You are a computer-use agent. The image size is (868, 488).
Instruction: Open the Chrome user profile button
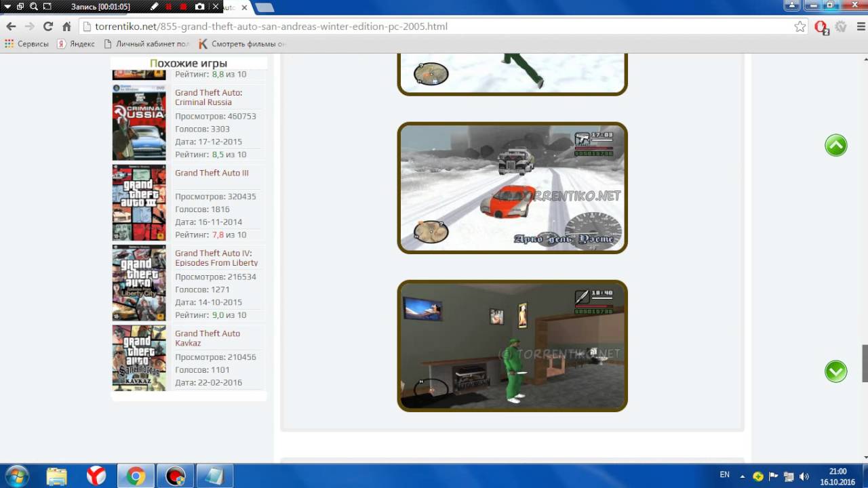791,5
